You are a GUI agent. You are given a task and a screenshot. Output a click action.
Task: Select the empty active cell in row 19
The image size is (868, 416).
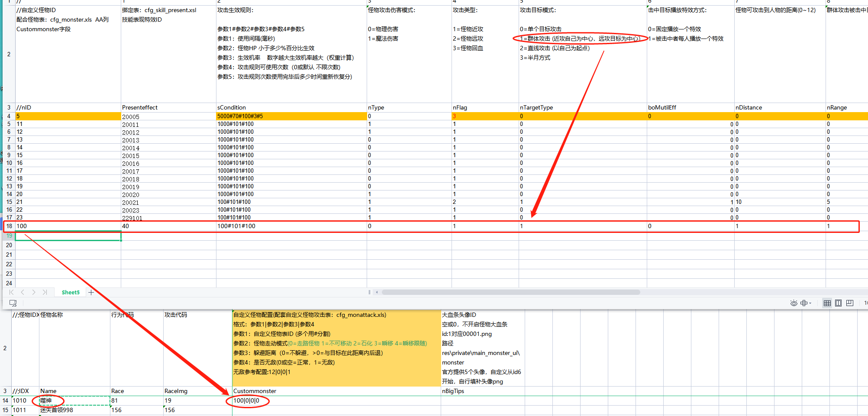(x=68, y=236)
